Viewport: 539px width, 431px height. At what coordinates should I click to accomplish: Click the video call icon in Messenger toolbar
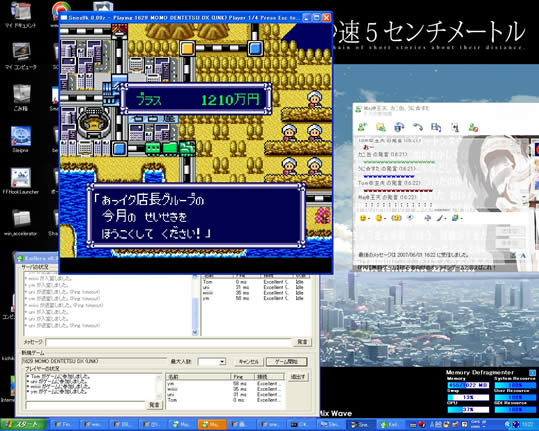(399, 127)
